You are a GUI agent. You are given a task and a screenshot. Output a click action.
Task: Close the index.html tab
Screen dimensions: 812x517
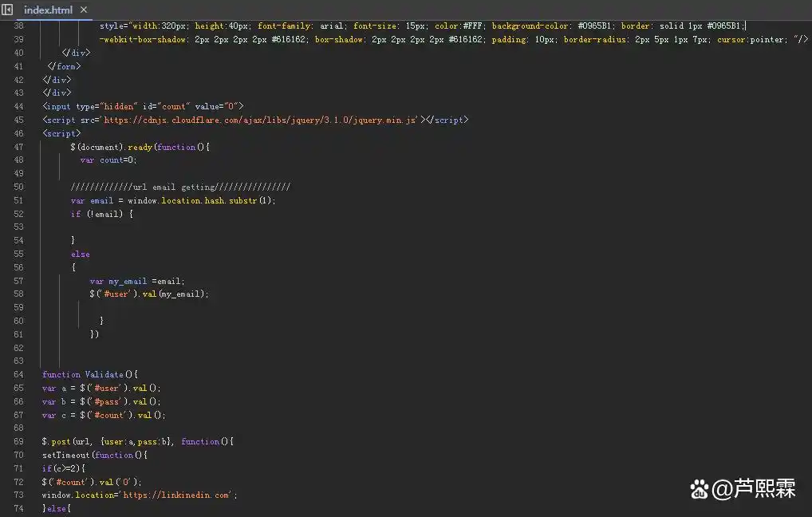[x=84, y=10]
